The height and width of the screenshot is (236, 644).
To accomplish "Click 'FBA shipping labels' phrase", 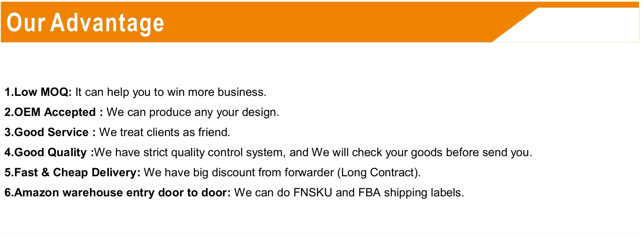I will (x=410, y=193).
